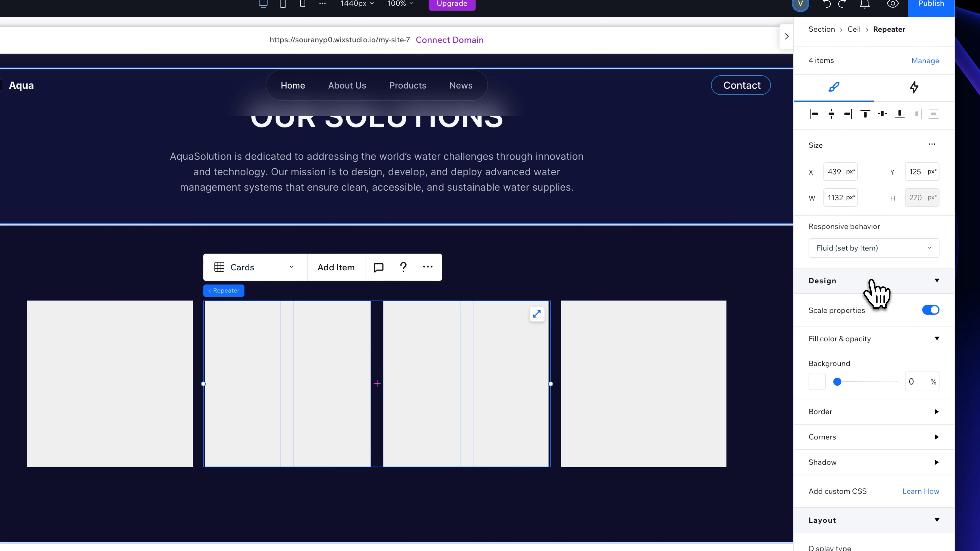Open help for the Cards repeater
Viewport: 980px width, 551px height.
pos(403,267)
